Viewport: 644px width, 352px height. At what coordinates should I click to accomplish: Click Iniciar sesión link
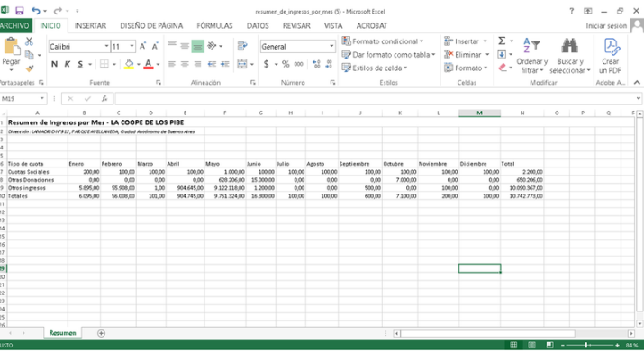pos(606,25)
